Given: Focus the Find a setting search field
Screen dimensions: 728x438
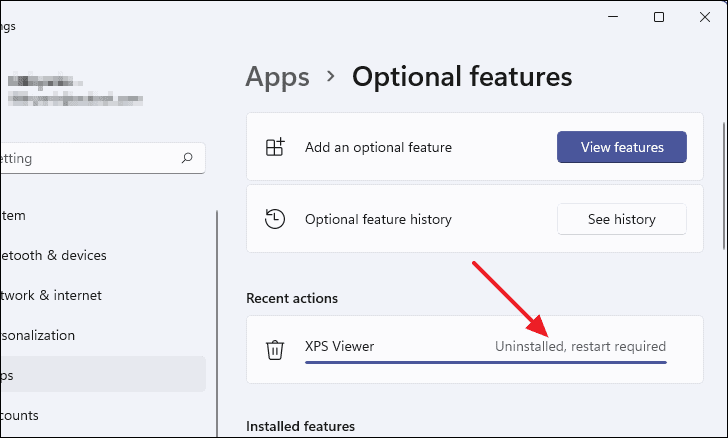Looking at the screenshot, I should pos(102,158).
